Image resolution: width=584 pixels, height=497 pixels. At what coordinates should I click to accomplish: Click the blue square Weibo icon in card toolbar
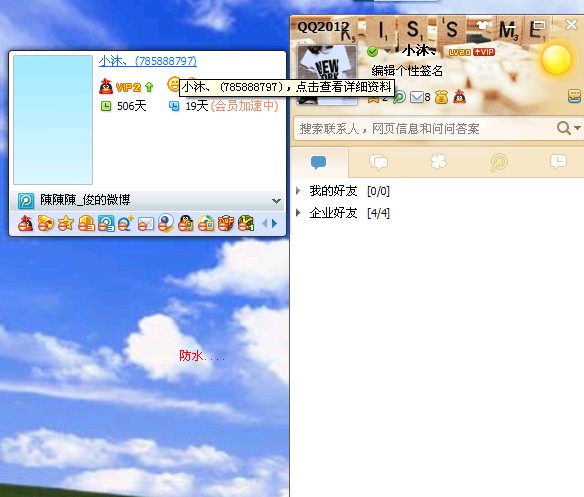tap(106, 224)
